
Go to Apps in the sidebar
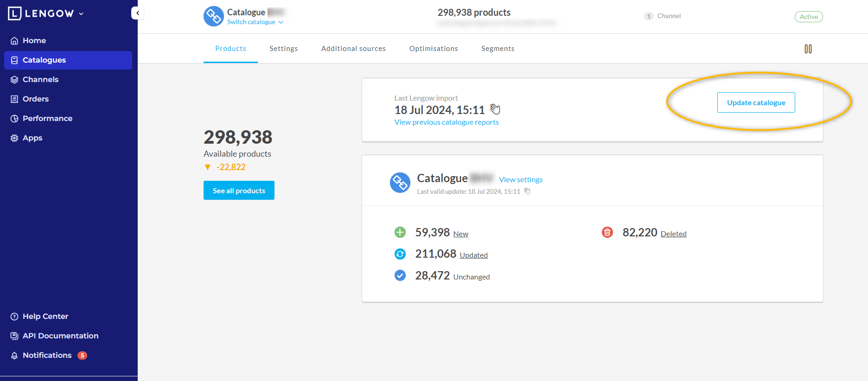[x=32, y=138]
